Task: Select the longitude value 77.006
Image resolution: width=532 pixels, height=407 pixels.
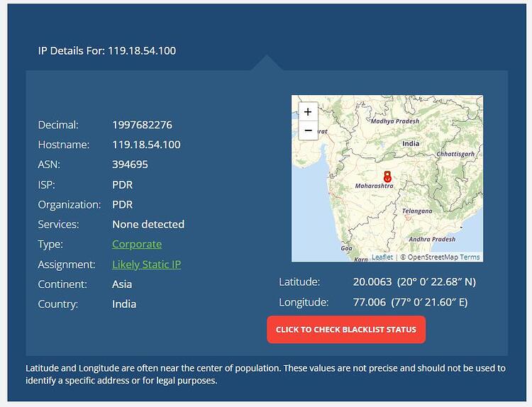Action: click(369, 302)
